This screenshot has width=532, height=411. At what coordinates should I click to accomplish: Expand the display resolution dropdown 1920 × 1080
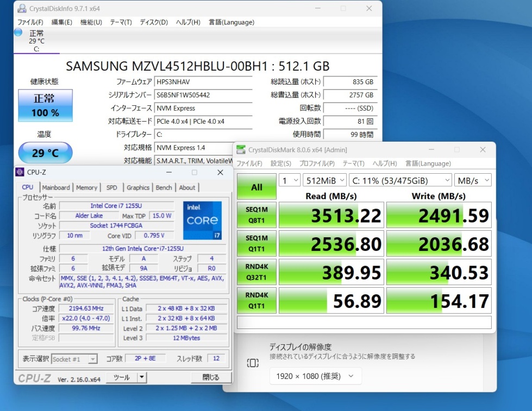click(x=315, y=376)
